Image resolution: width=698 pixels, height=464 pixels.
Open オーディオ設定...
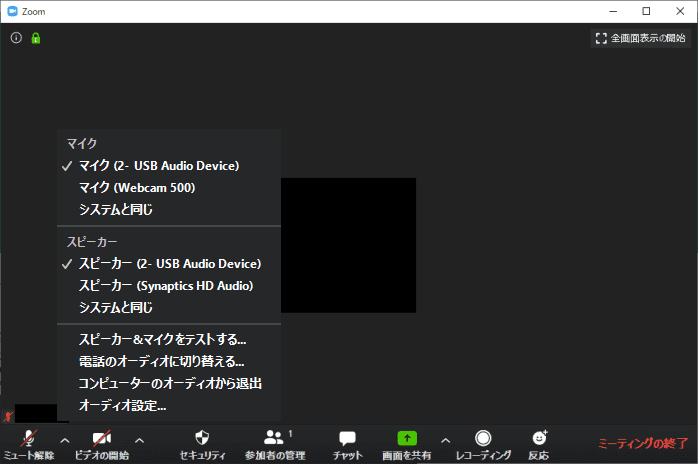click(x=169, y=405)
